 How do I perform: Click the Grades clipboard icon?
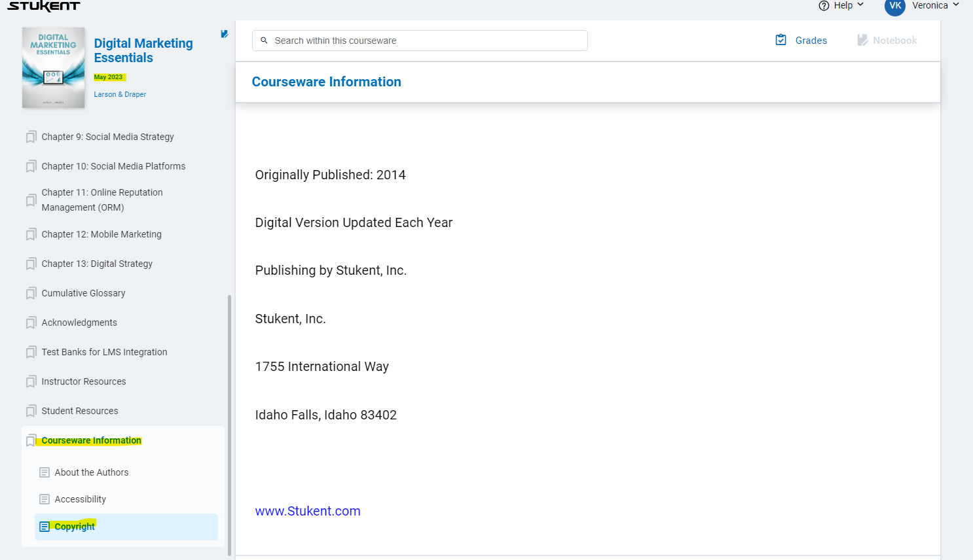coord(781,40)
